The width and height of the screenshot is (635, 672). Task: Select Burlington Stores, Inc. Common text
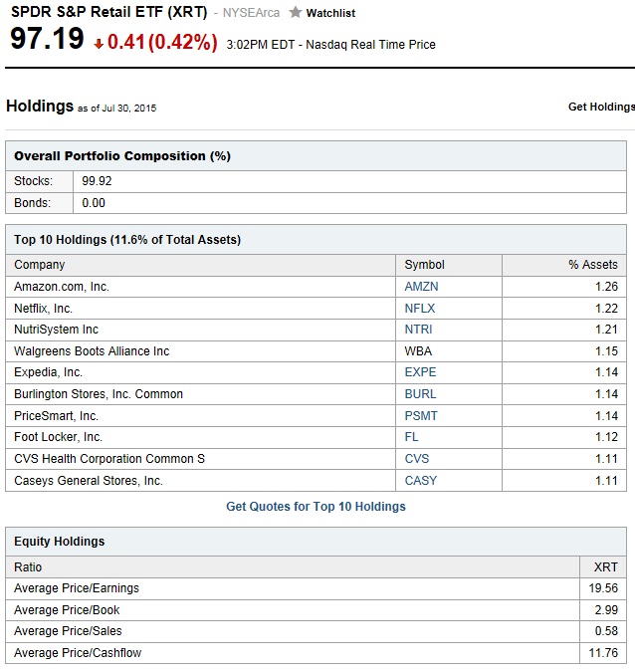tap(99, 394)
